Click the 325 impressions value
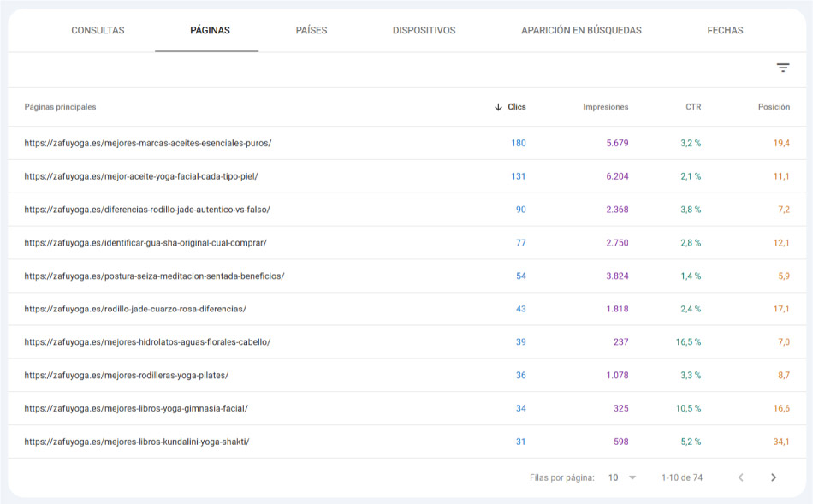Viewport: 813px width, 504px height. click(620, 409)
